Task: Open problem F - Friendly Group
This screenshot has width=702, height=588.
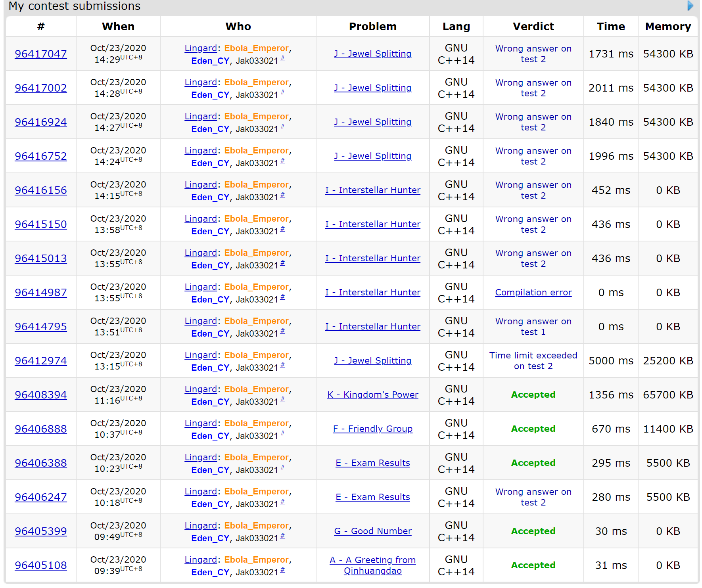Action: click(372, 429)
